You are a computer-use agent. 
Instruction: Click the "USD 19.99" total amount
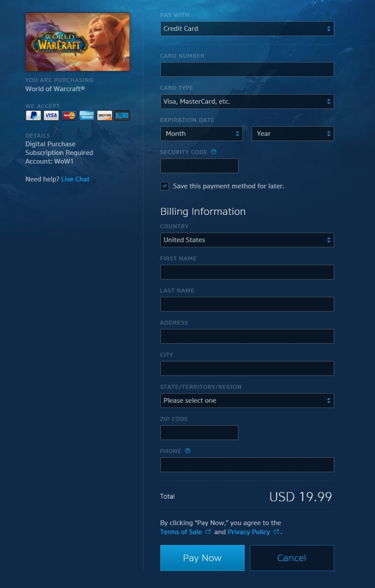pyautogui.click(x=300, y=497)
